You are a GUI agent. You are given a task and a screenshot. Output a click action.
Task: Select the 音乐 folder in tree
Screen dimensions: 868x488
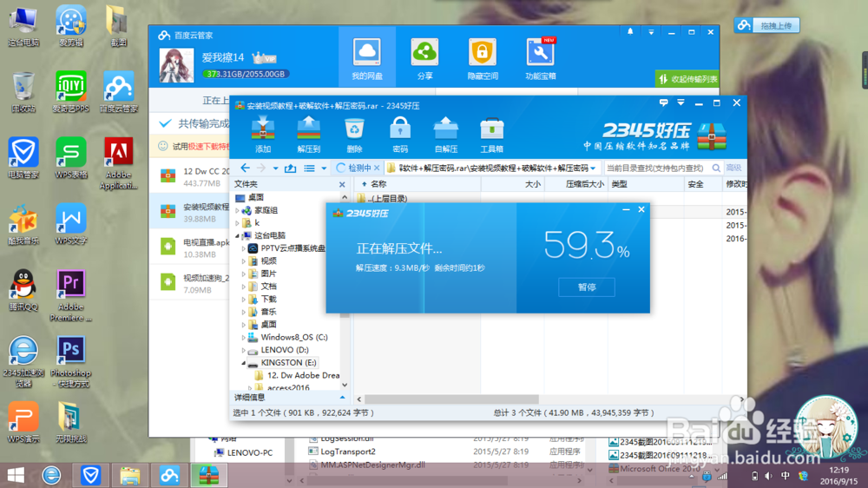(262, 312)
